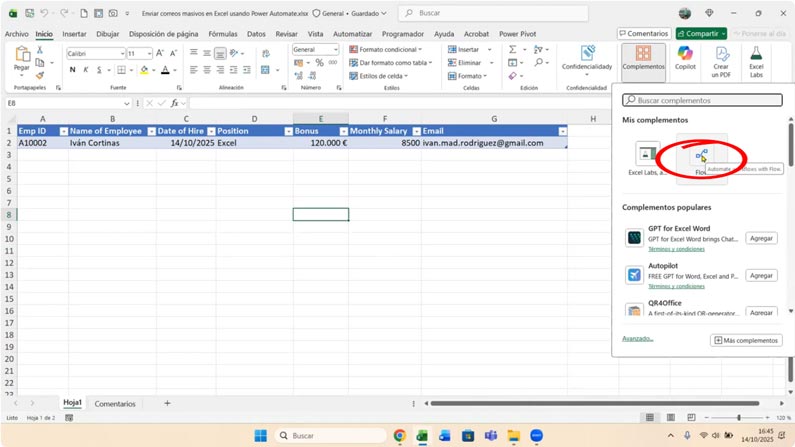Screen dimensions: 795x447
Task: Click the fill color bucket icon
Action: tap(144, 69)
